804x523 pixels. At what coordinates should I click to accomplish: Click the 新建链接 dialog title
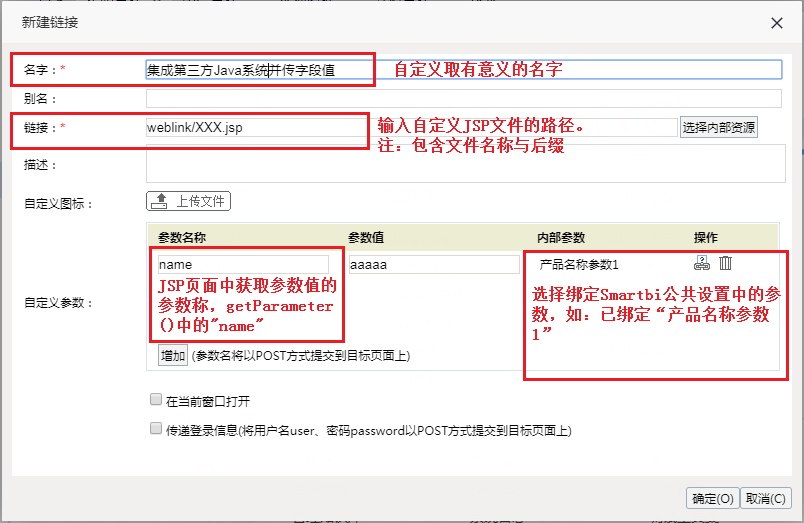[x=50, y=22]
